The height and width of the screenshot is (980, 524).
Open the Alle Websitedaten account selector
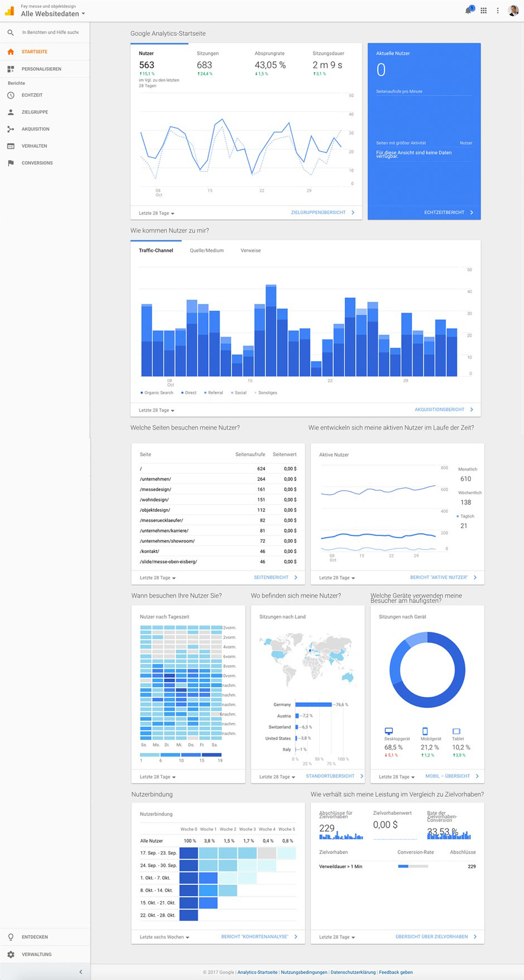[53, 13]
